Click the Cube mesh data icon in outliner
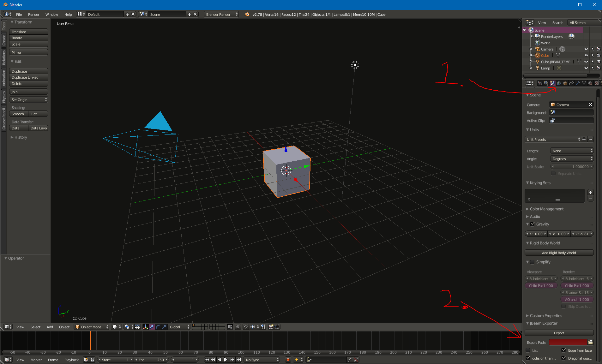Viewport: 602px width, 364px height. point(558,55)
